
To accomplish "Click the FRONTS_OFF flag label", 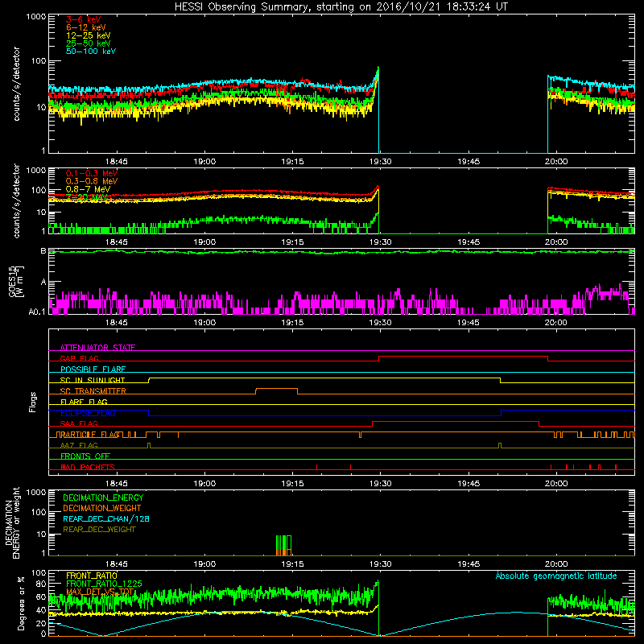I will 85,456.
